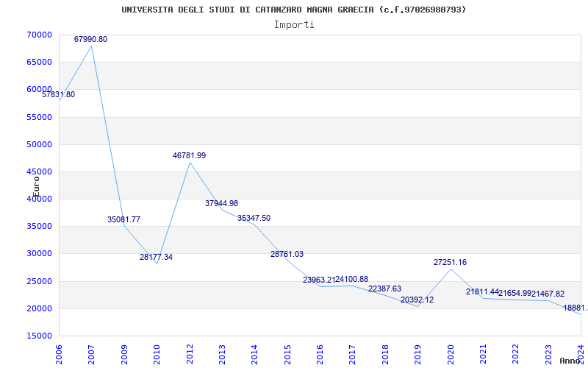The image size is (588, 368).
Task: Select the 28761.03 data label
Action: point(287,254)
